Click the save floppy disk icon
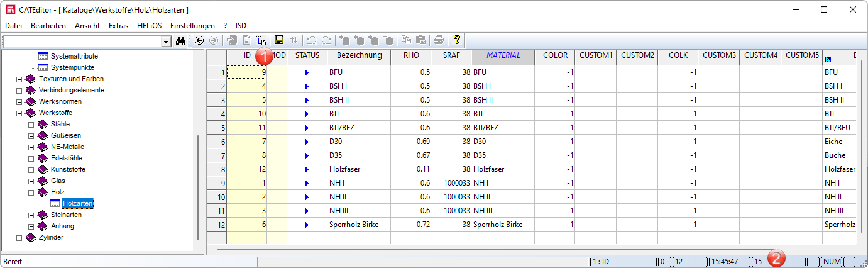Screen dimensions: 868x268 coord(279,40)
